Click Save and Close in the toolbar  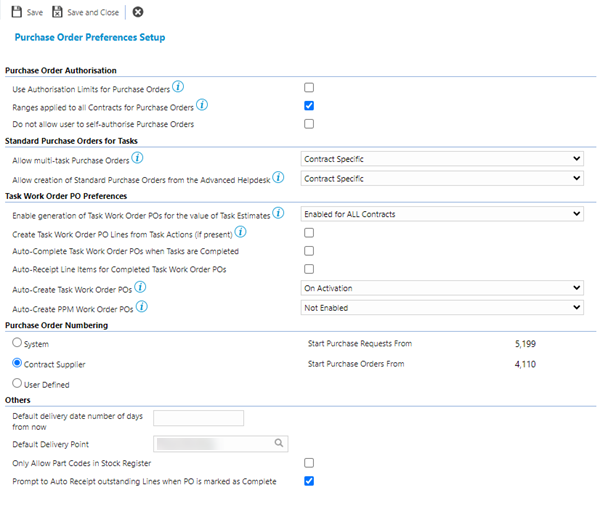coord(87,12)
